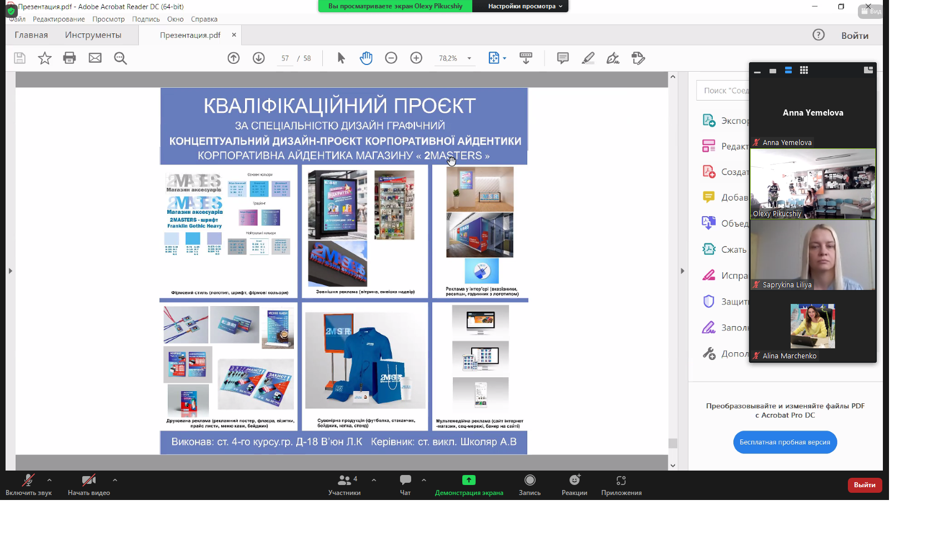
Task: Close the Презентация.pdf tab
Action: [x=234, y=34]
